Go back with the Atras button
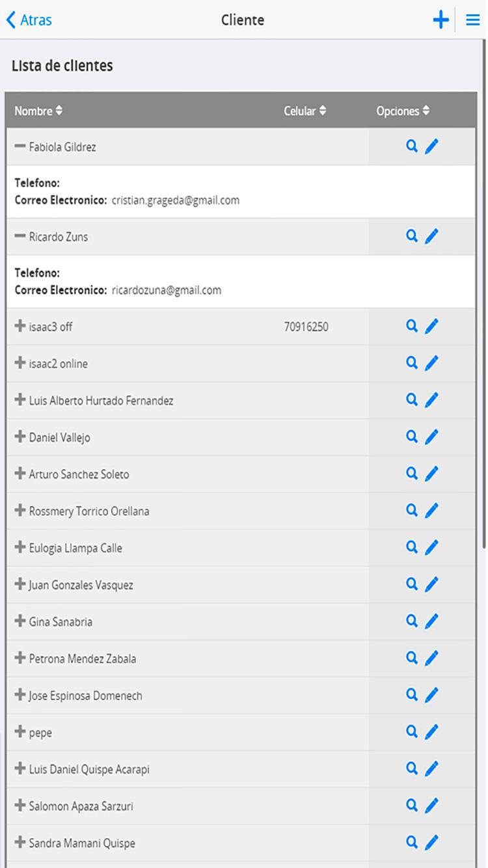This screenshot has height=868, width=488. tap(29, 20)
